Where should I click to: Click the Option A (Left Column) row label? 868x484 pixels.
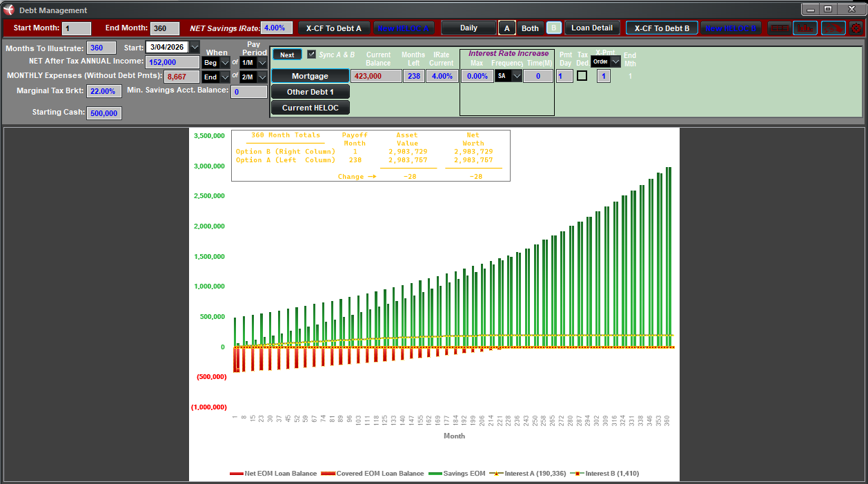point(286,159)
